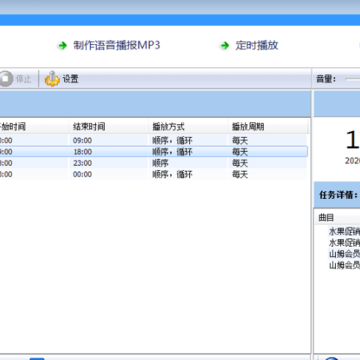Select the task ending at 23:00
Screen dimensions: 360x360
tap(153, 163)
